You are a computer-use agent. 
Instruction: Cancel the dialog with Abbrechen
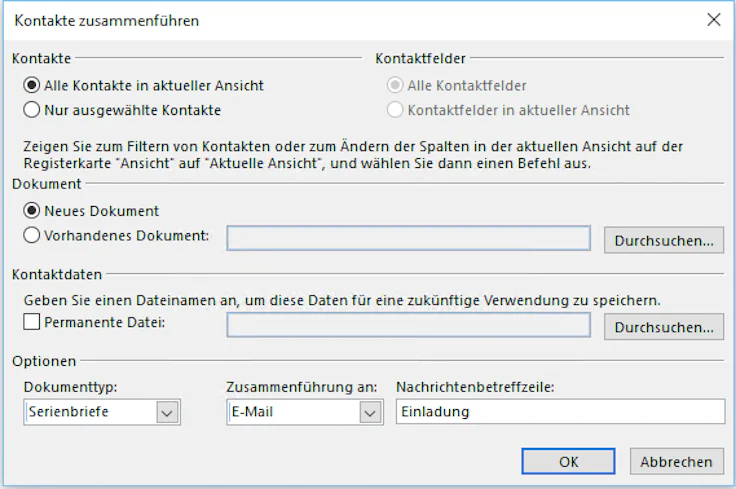click(x=676, y=462)
